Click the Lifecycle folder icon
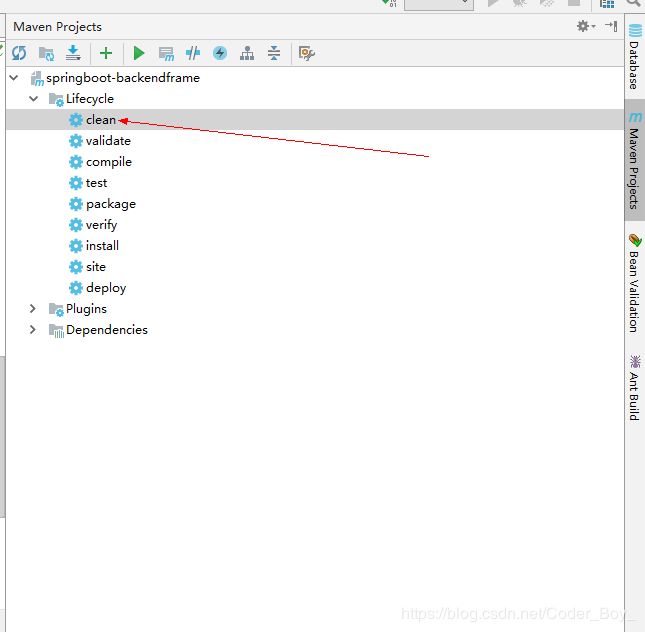Viewport: 645px width, 632px height. tap(56, 99)
